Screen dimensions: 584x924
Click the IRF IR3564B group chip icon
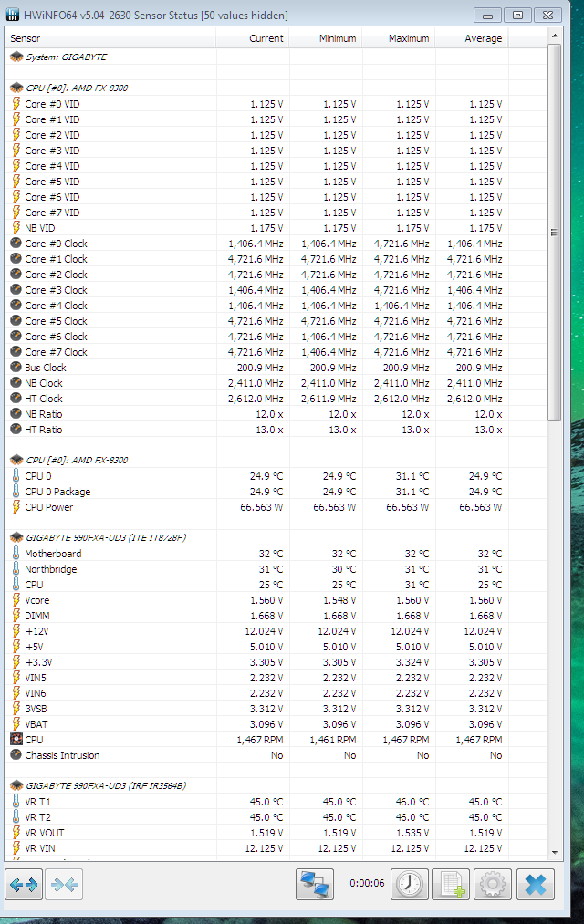(x=16, y=785)
